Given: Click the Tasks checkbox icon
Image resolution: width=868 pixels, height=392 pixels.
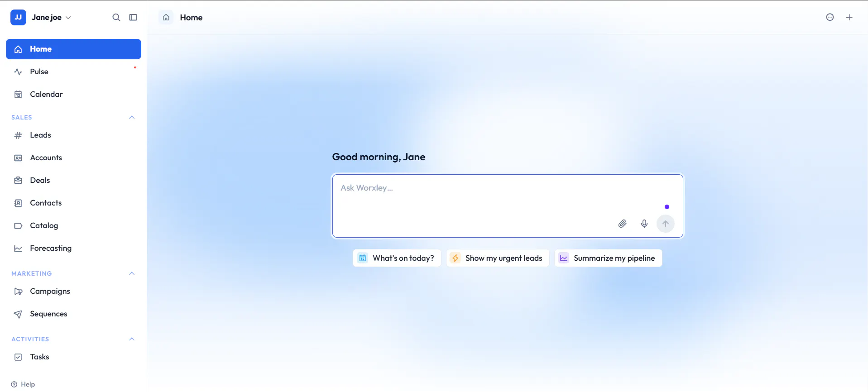Looking at the screenshot, I should pyautogui.click(x=18, y=357).
